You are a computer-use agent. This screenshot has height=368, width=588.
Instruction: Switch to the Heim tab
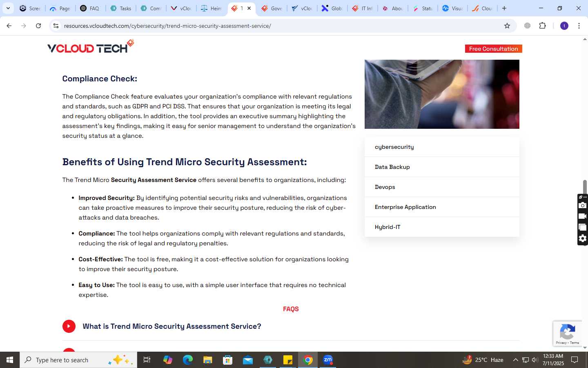(x=211, y=8)
